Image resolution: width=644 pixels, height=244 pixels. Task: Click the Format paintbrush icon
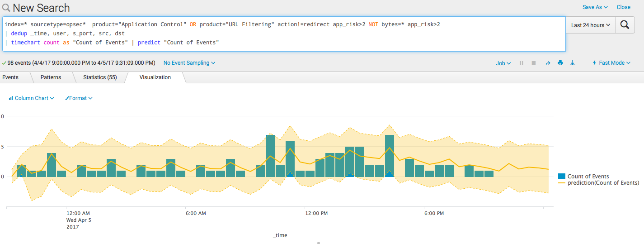pos(67,98)
